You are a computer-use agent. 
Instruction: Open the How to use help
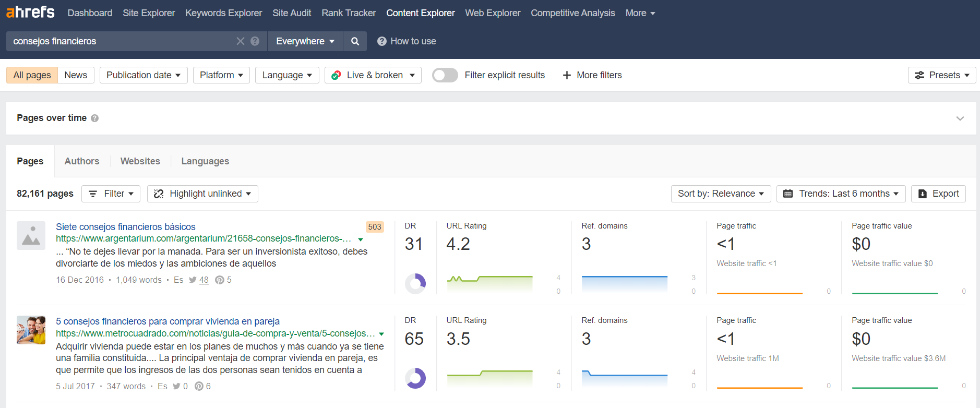[407, 41]
